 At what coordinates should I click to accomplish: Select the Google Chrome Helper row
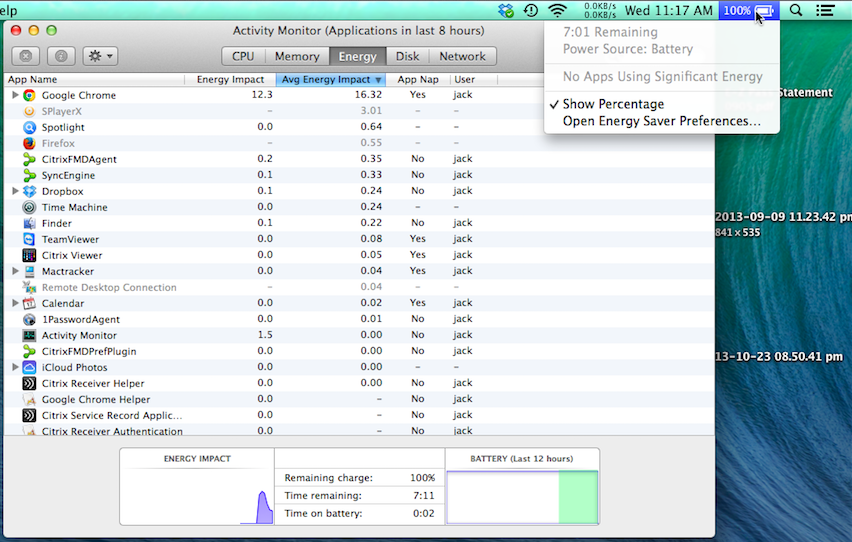pos(359,400)
